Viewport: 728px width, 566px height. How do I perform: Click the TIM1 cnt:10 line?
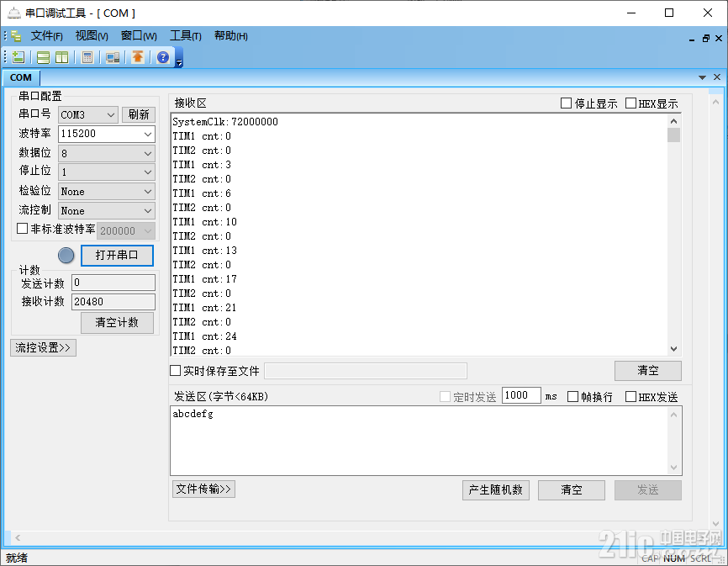(x=205, y=222)
